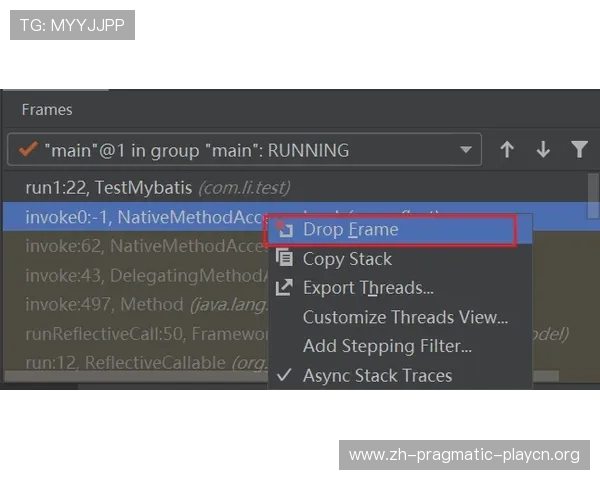Screen dimensions: 600x480
Task: Click the Drop Frame icon
Action: click(x=284, y=229)
